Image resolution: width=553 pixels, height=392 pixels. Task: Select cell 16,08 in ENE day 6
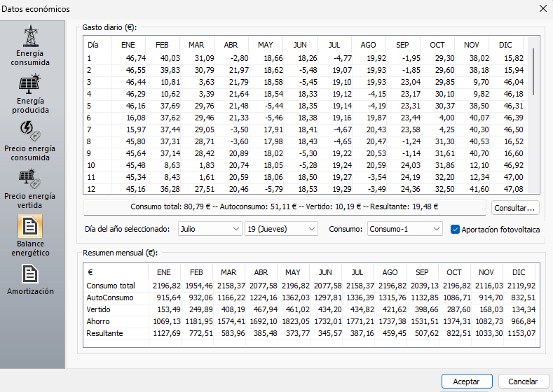pyautogui.click(x=136, y=118)
